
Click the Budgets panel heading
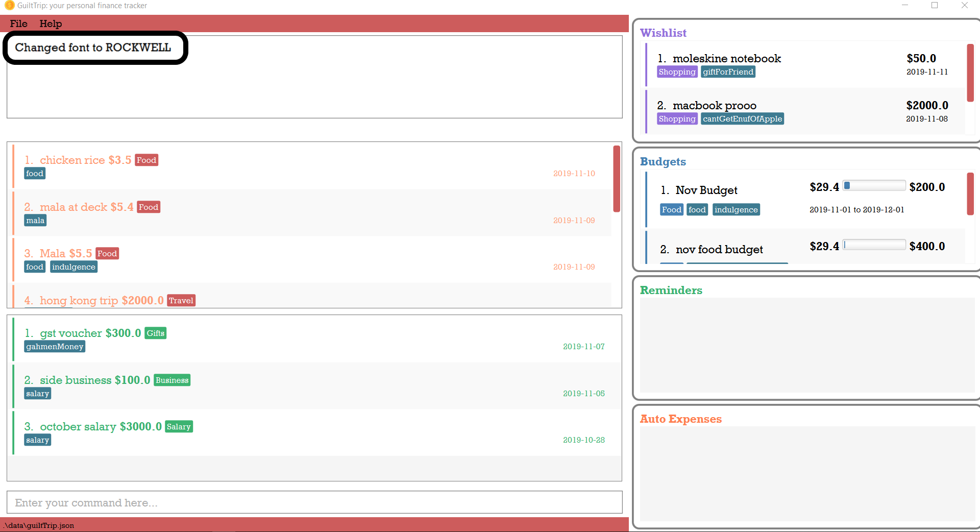click(x=663, y=161)
